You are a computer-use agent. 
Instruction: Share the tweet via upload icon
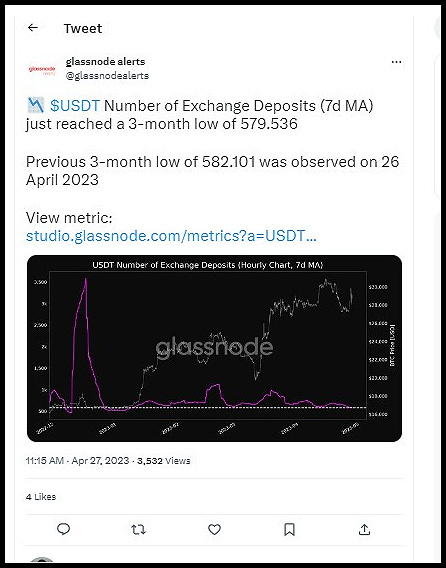[x=364, y=530]
